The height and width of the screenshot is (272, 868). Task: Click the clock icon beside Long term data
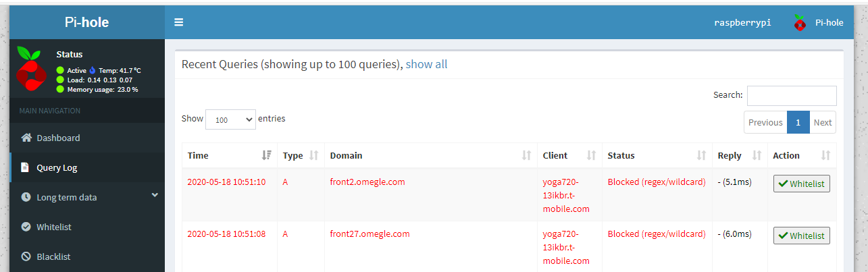pyautogui.click(x=26, y=197)
